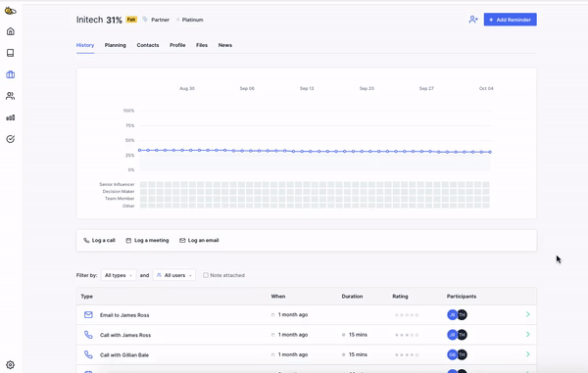Click Log a meeting
Image resolution: width=588 pixels, height=373 pixels.
click(147, 241)
